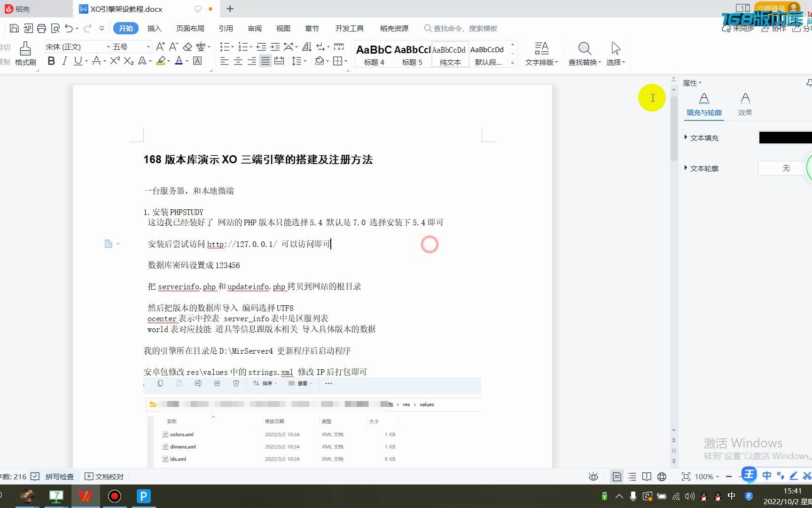Viewport: 812px width, 508px height.
Task: Click the document vertical scrollbar thumb
Action: point(673,128)
